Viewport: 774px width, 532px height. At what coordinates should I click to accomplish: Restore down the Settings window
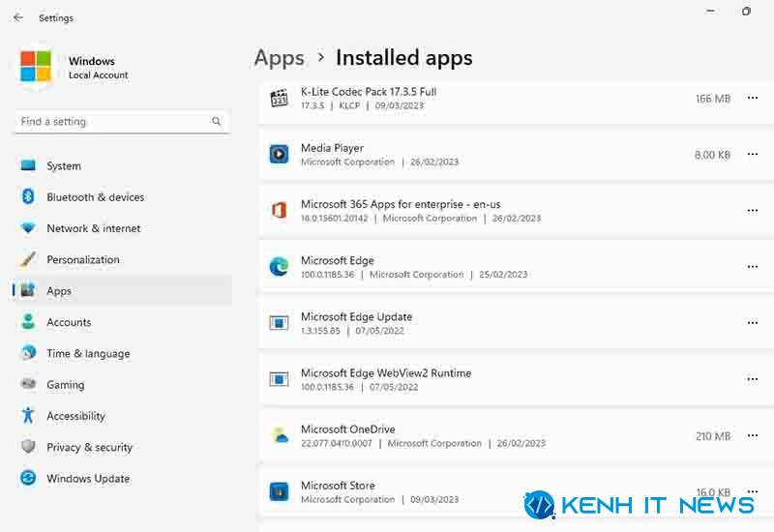[x=746, y=11]
